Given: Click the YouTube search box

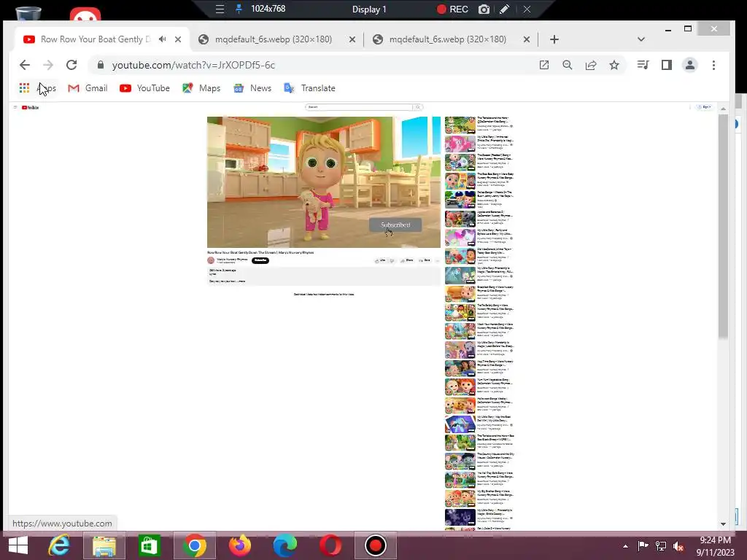Looking at the screenshot, I should (x=359, y=107).
